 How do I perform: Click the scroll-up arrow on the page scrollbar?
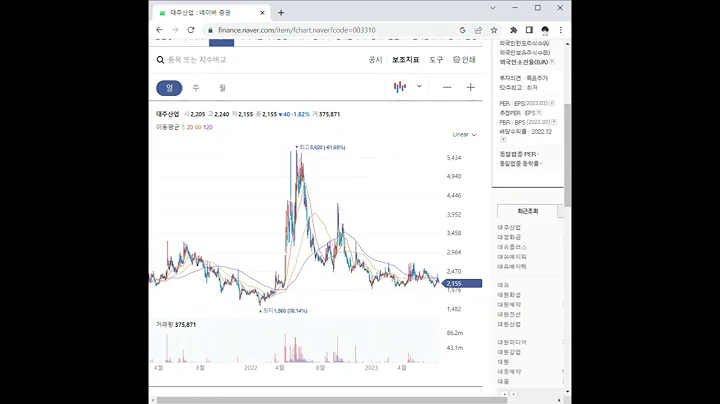(568, 44)
